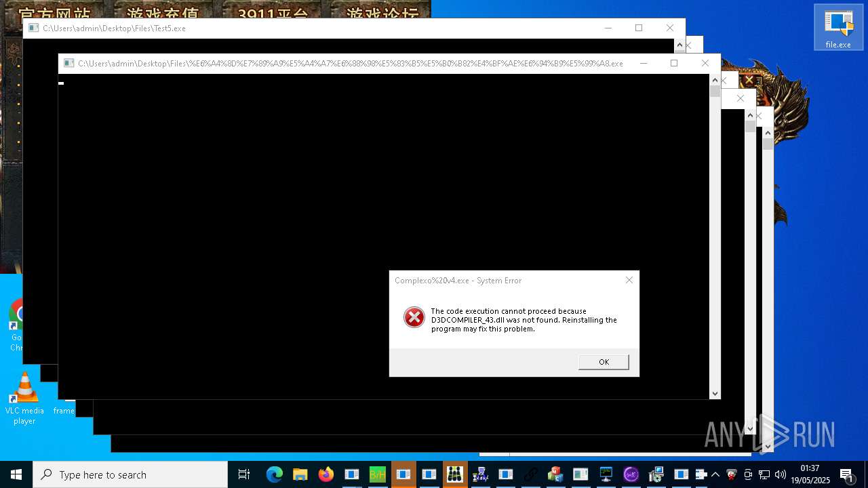Maximize the front console with encoded filename

coord(674,63)
